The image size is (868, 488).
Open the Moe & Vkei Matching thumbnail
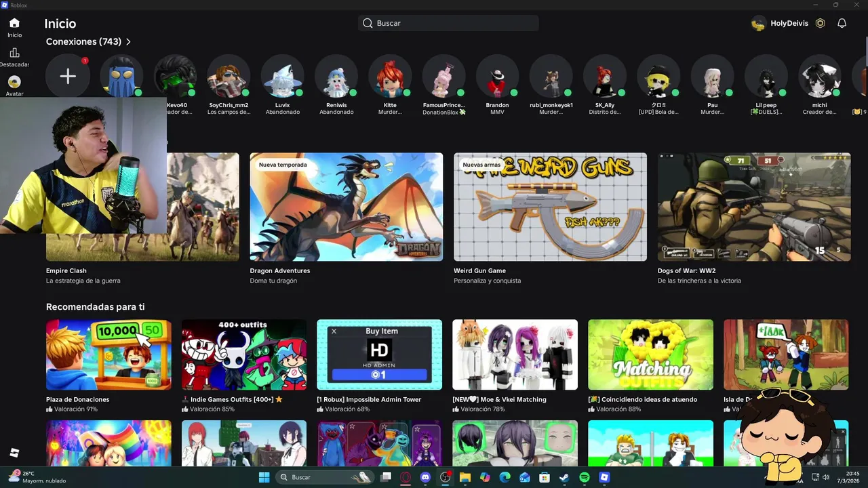coord(515,354)
